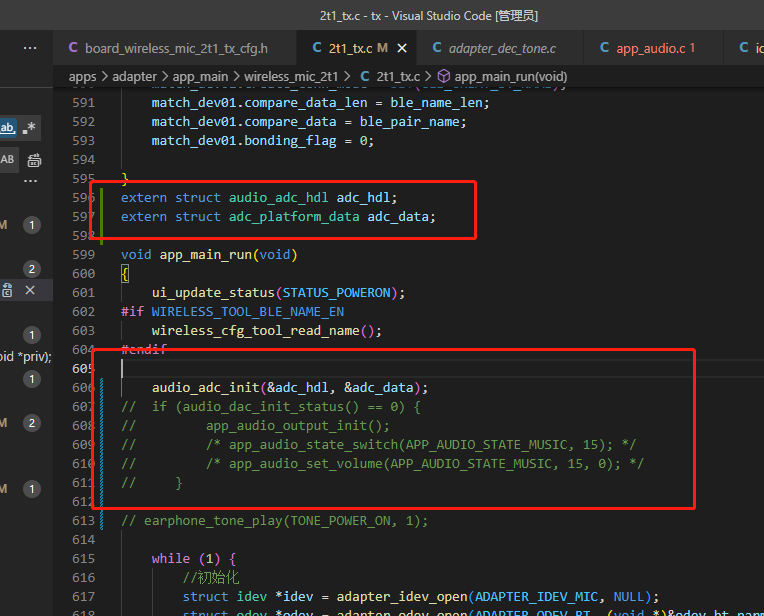Click the cube symbol icon in the breadcrumb

[x=443, y=77]
